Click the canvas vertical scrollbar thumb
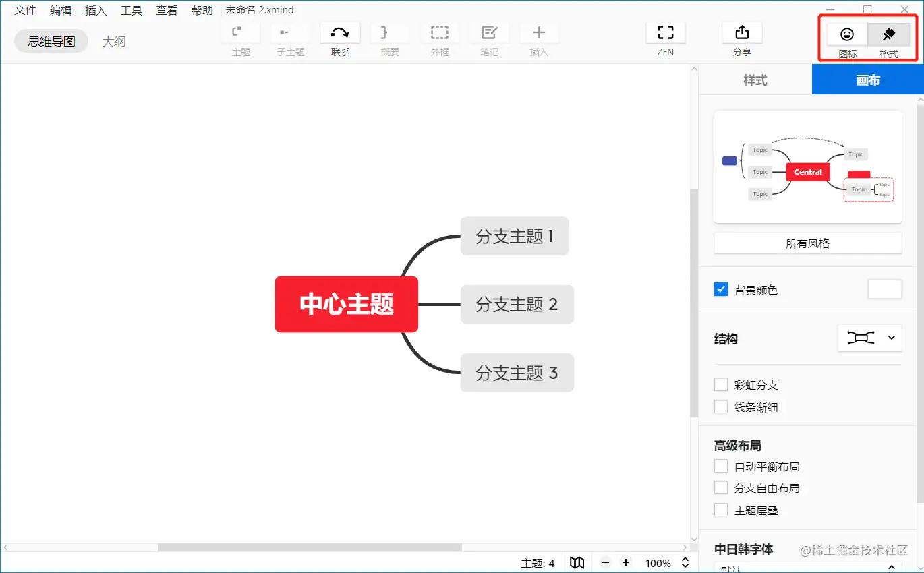Viewport: 924px width, 573px height. [x=694, y=303]
